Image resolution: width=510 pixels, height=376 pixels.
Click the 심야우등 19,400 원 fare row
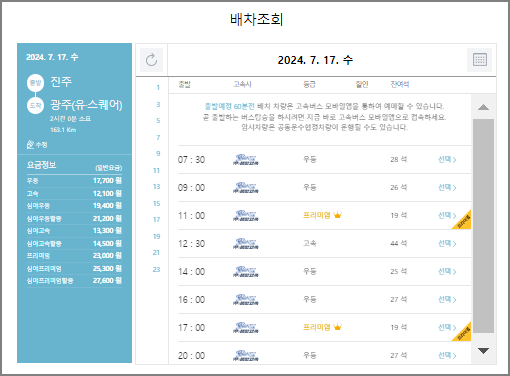tap(74, 206)
